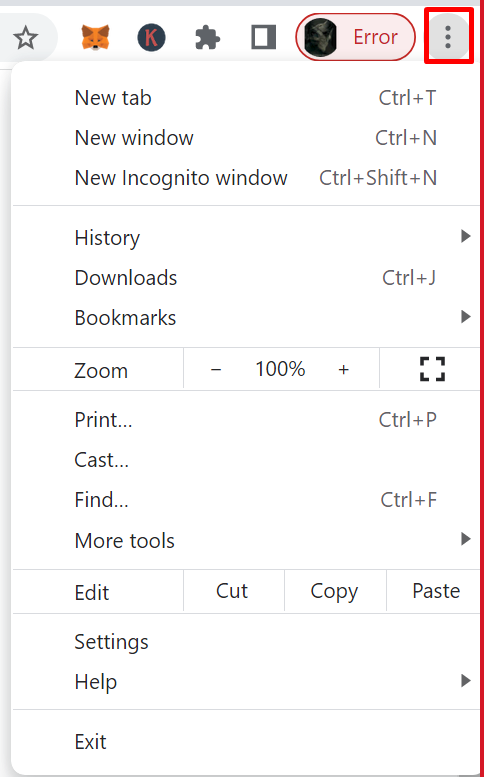The height and width of the screenshot is (777, 484).
Task: Enter fullscreen mode with the square icon
Action: click(432, 369)
